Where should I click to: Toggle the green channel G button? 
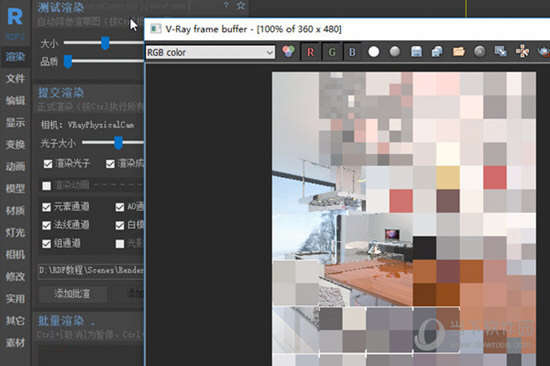(332, 52)
